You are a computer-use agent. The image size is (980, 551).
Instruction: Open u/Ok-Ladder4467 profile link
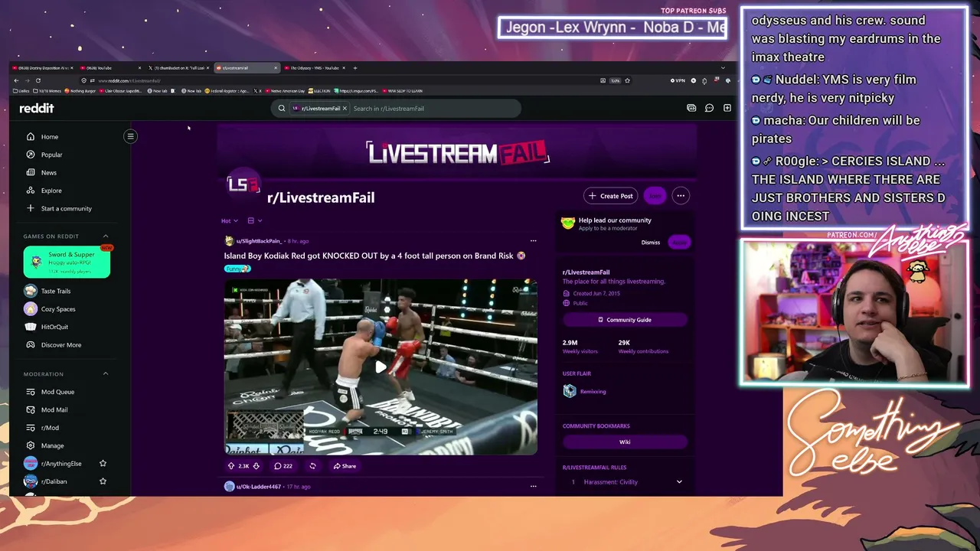click(258, 487)
